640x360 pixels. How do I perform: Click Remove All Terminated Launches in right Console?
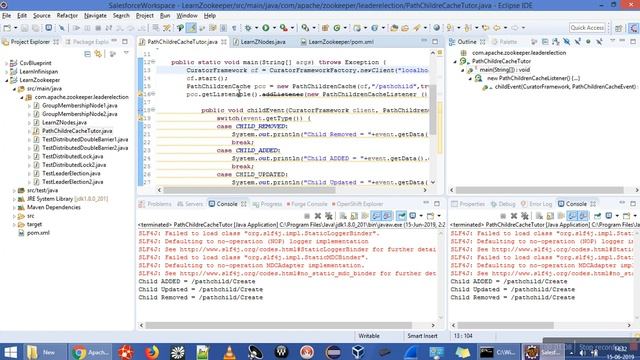click(525, 216)
